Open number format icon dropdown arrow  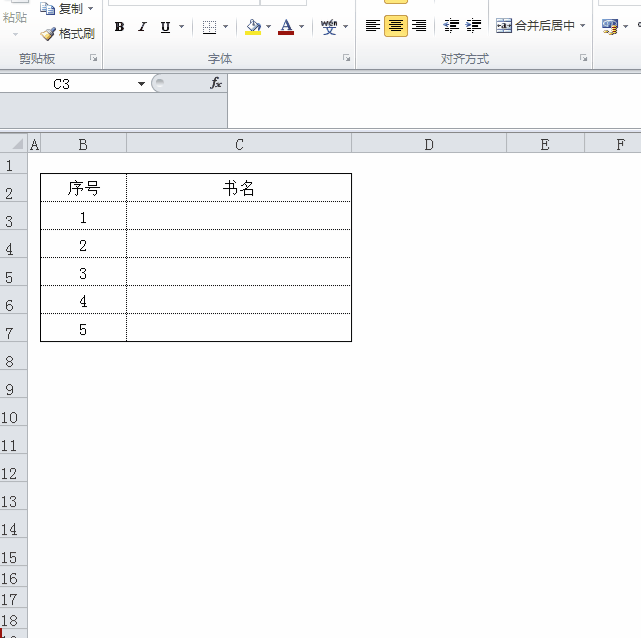[626, 27]
